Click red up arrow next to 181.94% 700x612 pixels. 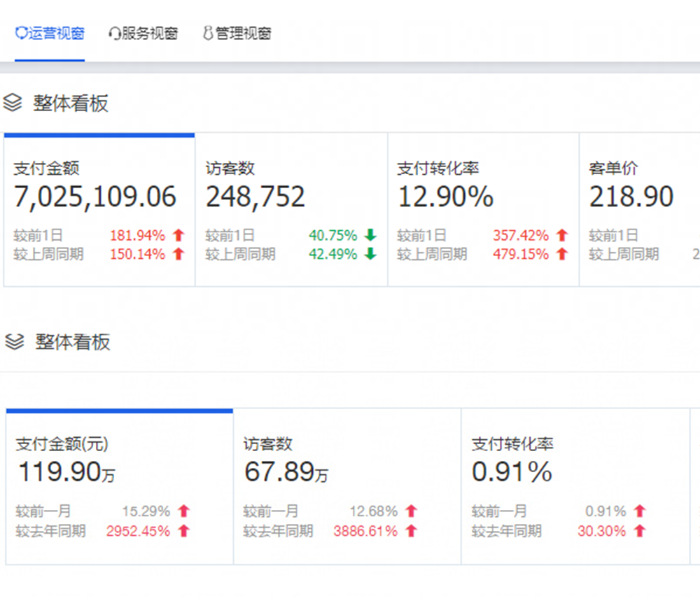click(178, 236)
